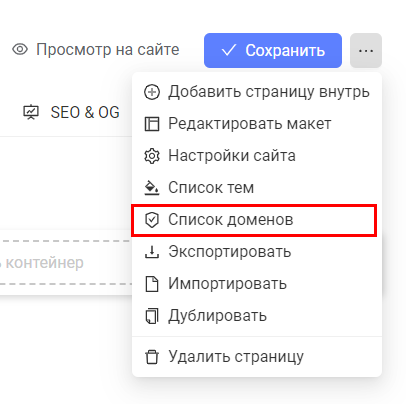The height and width of the screenshot is (404, 406).
Task: Choose Удалить страницу from the menu
Action: [x=257, y=357]
